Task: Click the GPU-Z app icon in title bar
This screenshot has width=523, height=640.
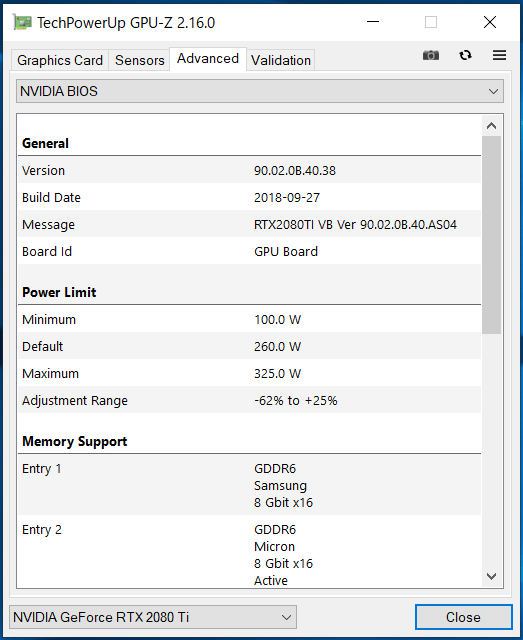Action: (x=22, y=22)
